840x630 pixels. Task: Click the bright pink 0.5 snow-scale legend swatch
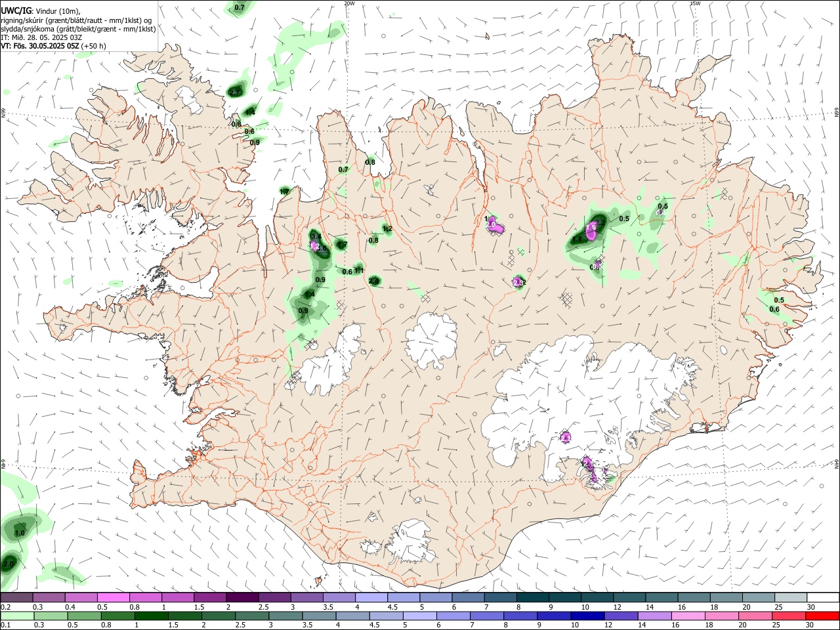tap(113, 597)
